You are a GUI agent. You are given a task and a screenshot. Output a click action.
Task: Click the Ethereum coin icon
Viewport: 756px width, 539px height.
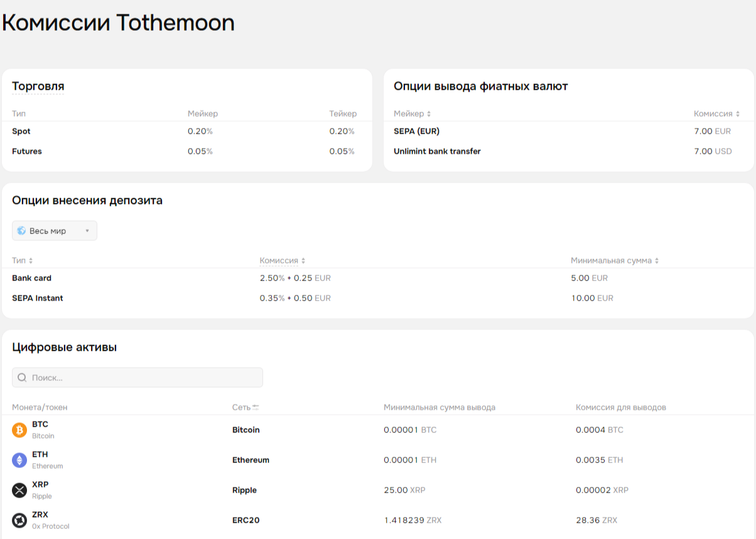tap(19, 460)
